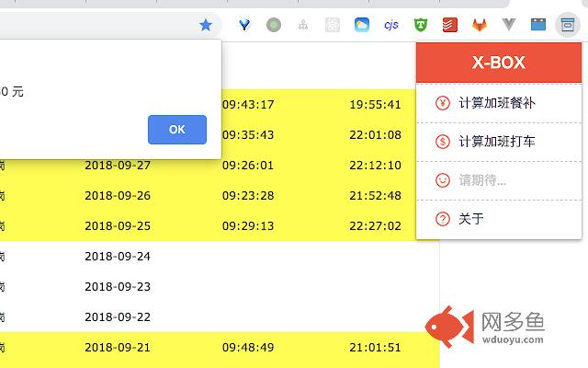
Task: Open the weather cloud extension icon
Action: pos(361,25)
